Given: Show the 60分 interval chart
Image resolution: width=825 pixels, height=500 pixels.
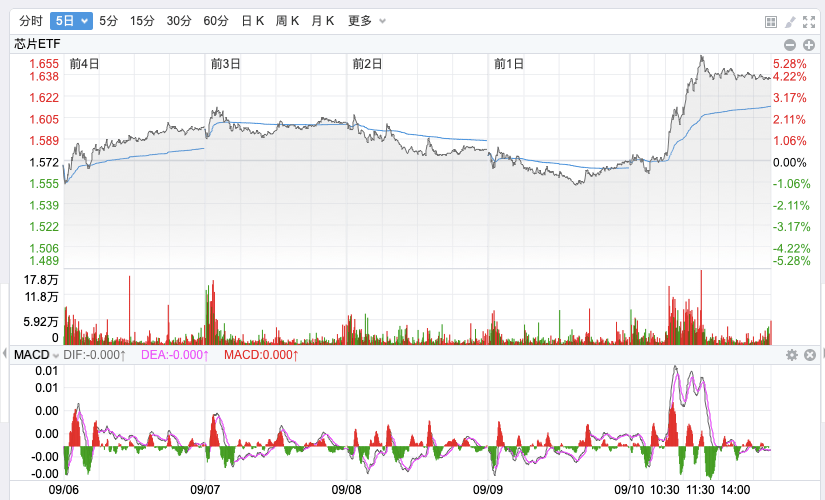Looking at the screenshot, I should pos(216,21).
